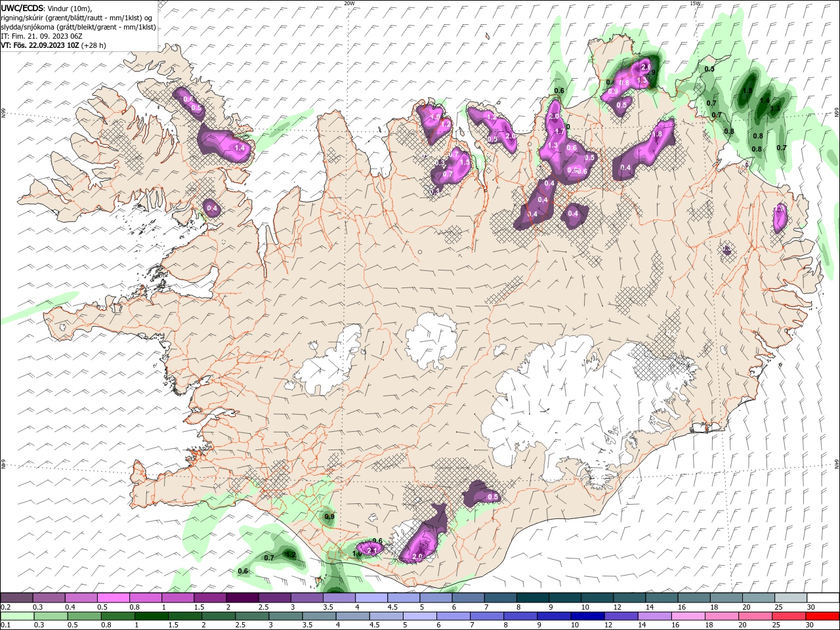Pick the 0.3 light green rainfall swatch
The height and width of the screenshot is (630, 840).
(x=51, y=616)
